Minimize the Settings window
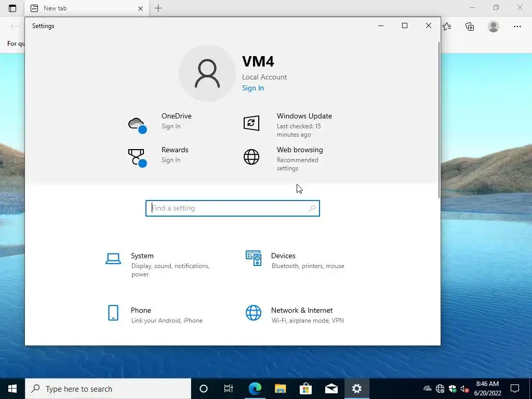Viewport: 532px width, 399px height. tap(381, 26)
